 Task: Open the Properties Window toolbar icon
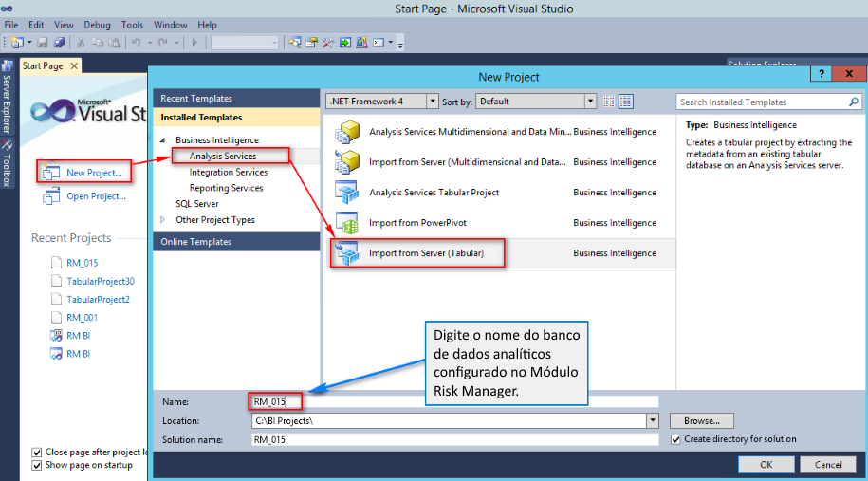tap(311, 43)
